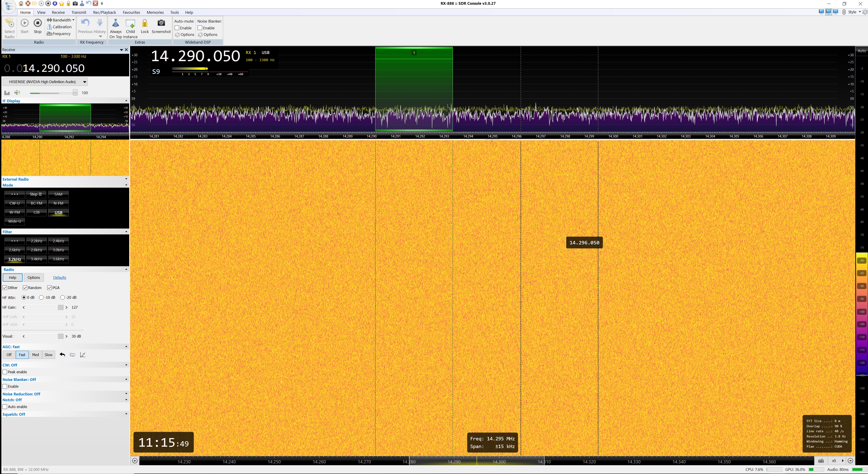Mute audio with speaker icon
This screenshot has width=868, height=474.
coord(17,93)
